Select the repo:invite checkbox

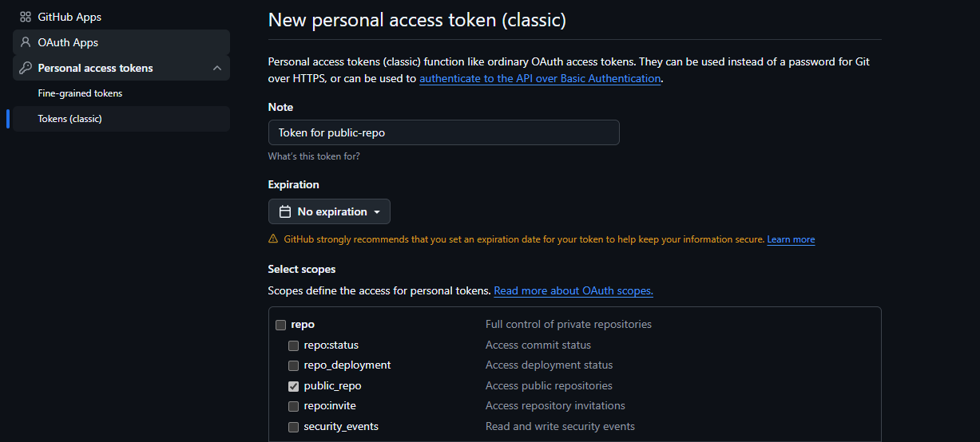(293, 406)
